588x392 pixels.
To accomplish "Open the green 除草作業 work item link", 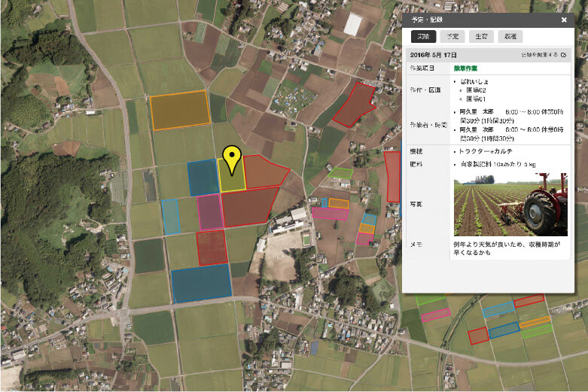I will pos(467,68).
